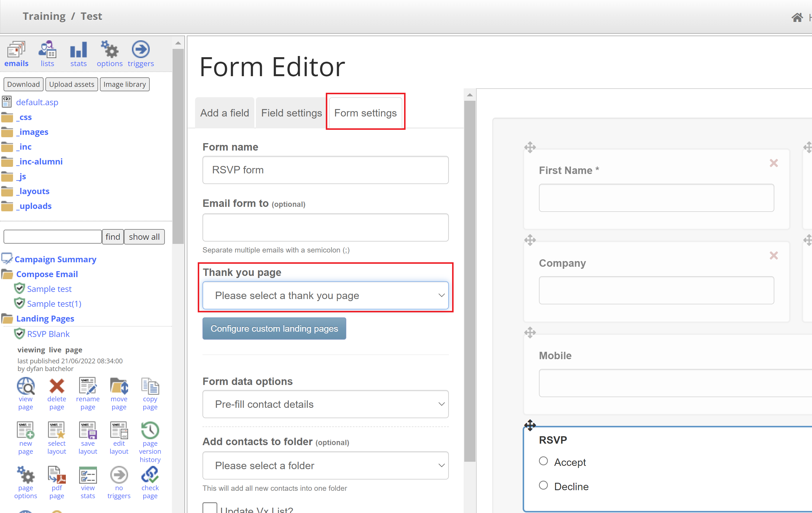
Task: Expand the Landing Pages folder
Action: click(x=45, y=319)
